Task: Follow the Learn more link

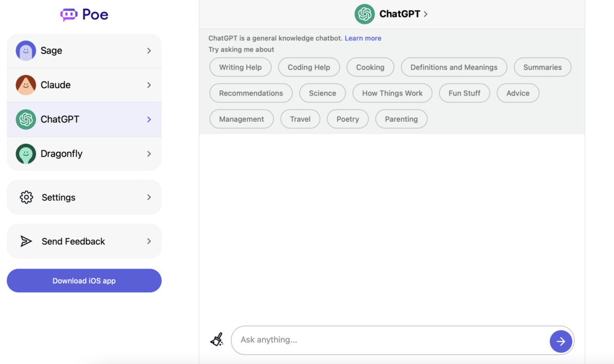Action: click(363, 38)
